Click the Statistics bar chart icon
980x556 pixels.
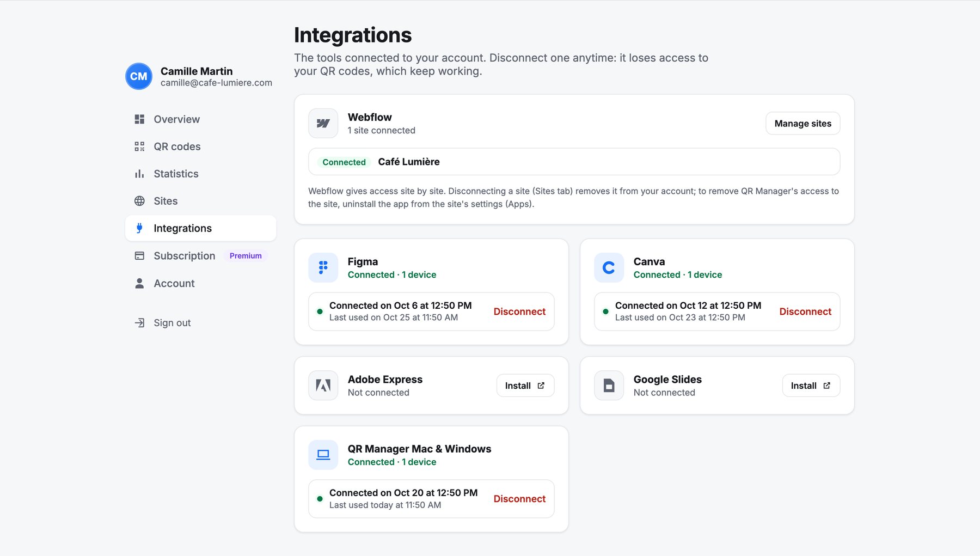[x=139, y=174]
